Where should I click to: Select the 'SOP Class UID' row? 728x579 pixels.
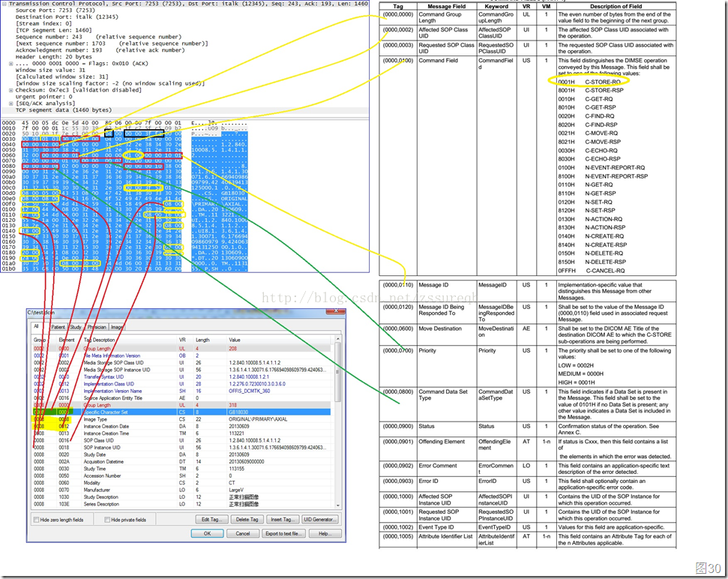(x=181, y=440)
